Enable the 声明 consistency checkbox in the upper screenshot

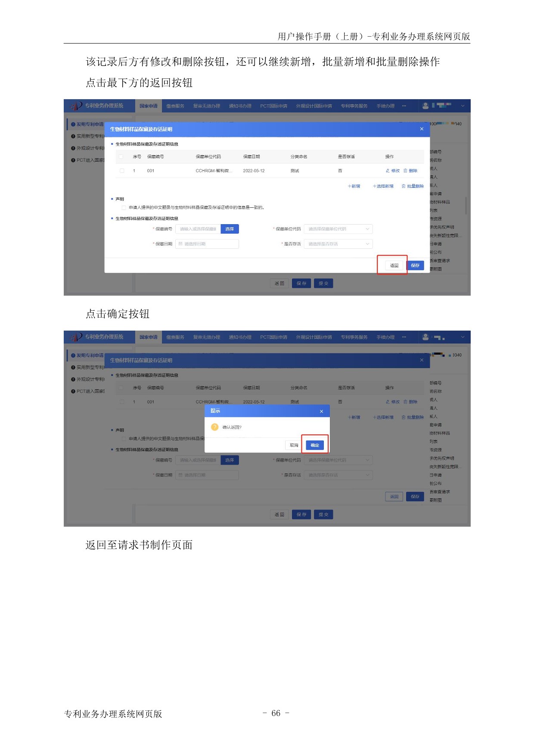click(124, 207)
